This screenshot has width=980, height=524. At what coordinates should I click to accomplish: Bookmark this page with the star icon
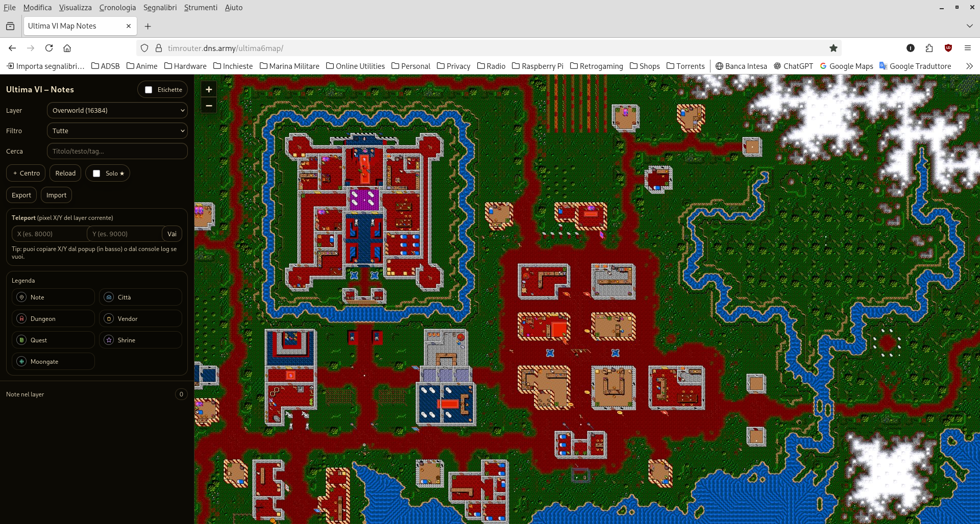833,48
